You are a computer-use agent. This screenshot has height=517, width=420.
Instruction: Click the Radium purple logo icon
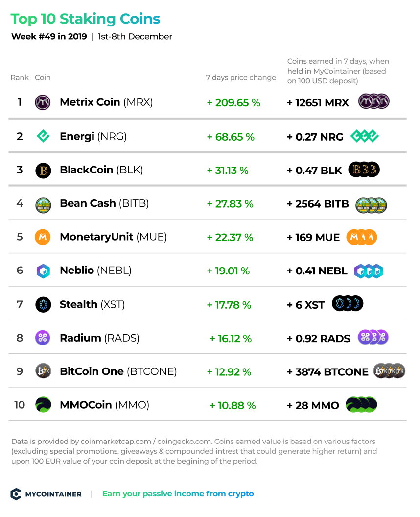(x=43, y=338)
